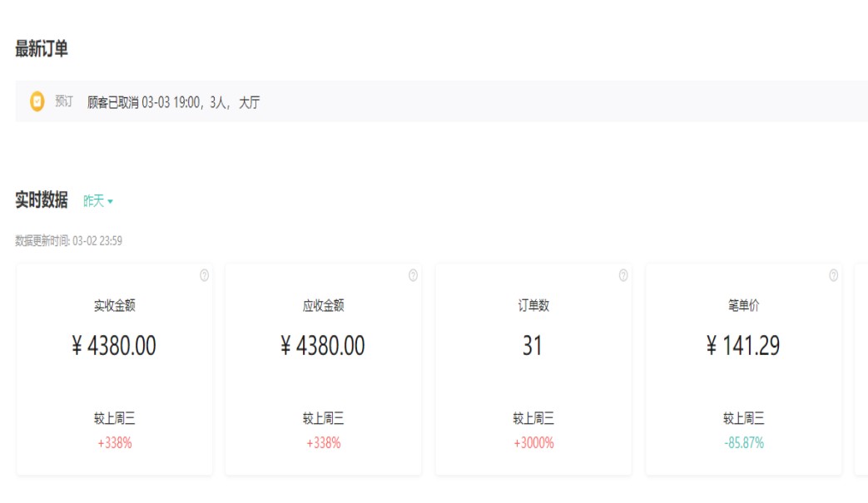Viewport: 868px width, 503px height.
Task: Select the 应收金额 ¥4380.00 value
Action: click(323, 346)
